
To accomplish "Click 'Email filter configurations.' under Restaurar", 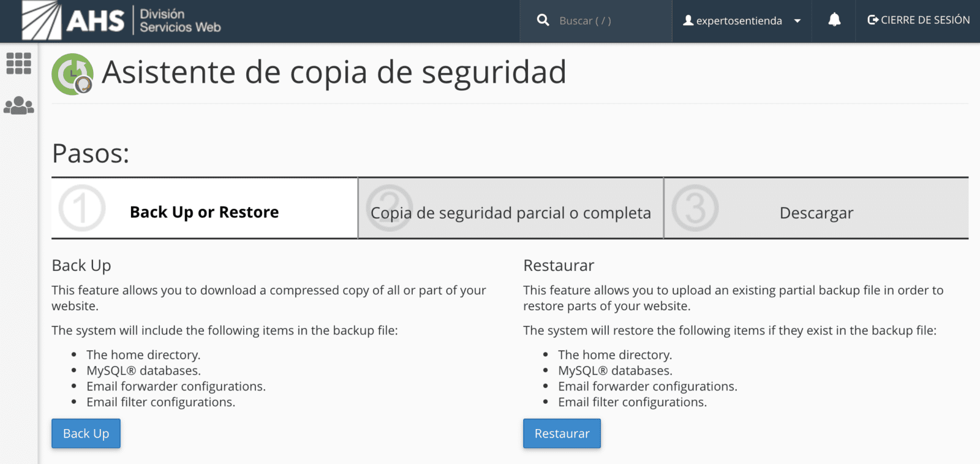I will pyautogui.click(x=632, y=402).
